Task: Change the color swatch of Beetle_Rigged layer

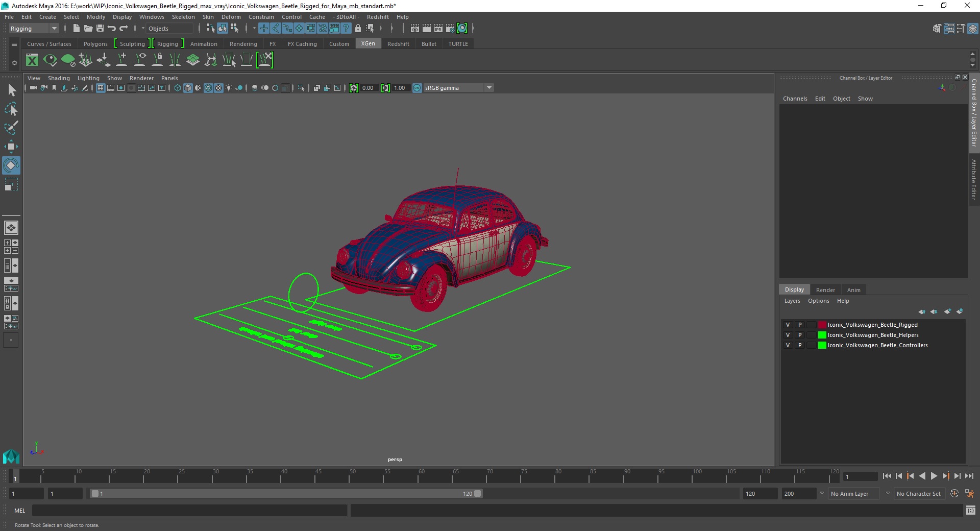Action: pyautogui.click(x=822, y=325)
